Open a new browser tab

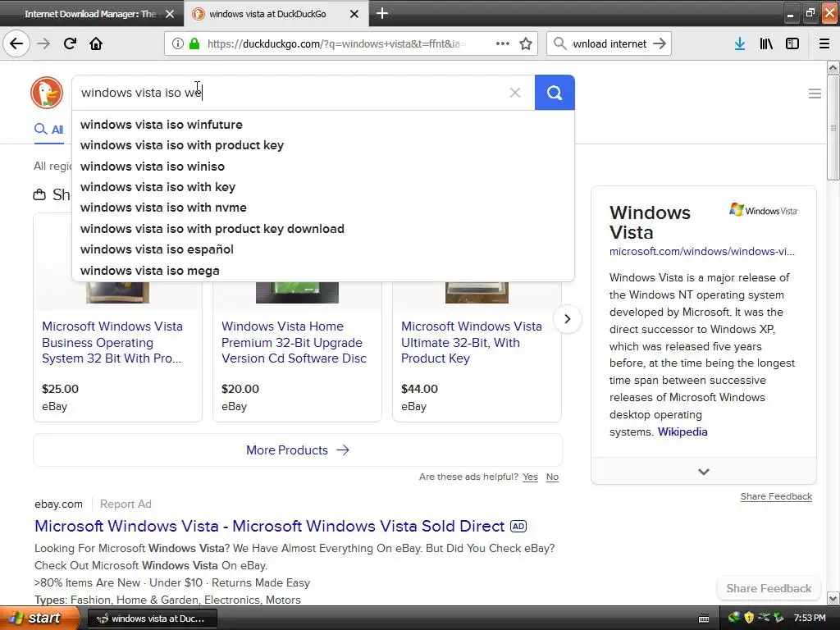tap(381, 13)
